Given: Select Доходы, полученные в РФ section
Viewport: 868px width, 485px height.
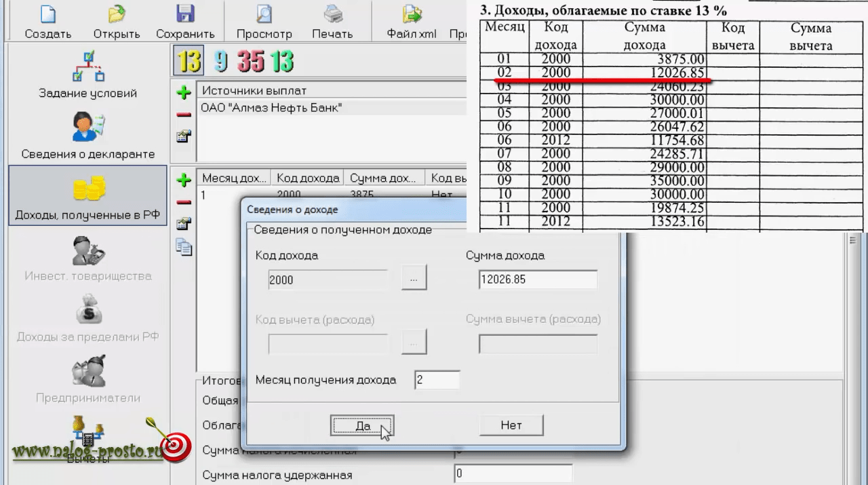Looking at the screenshot, I should (x=87, y=195).
